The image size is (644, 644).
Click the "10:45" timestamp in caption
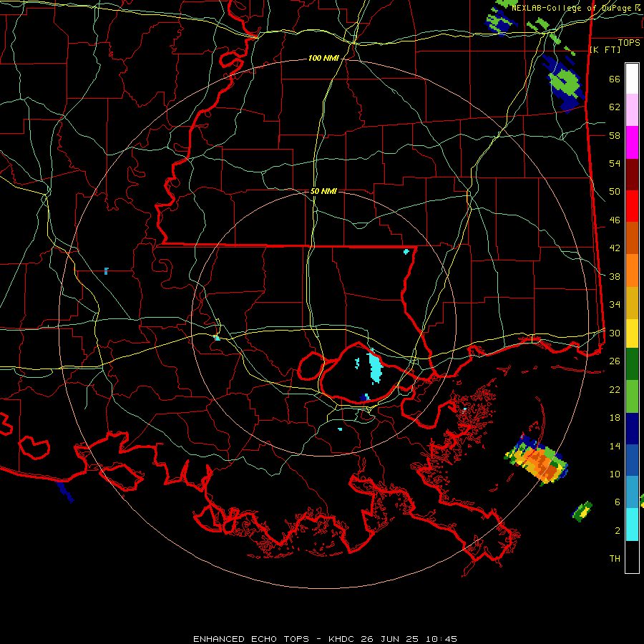pyautogui.click(x=440, y=639)
